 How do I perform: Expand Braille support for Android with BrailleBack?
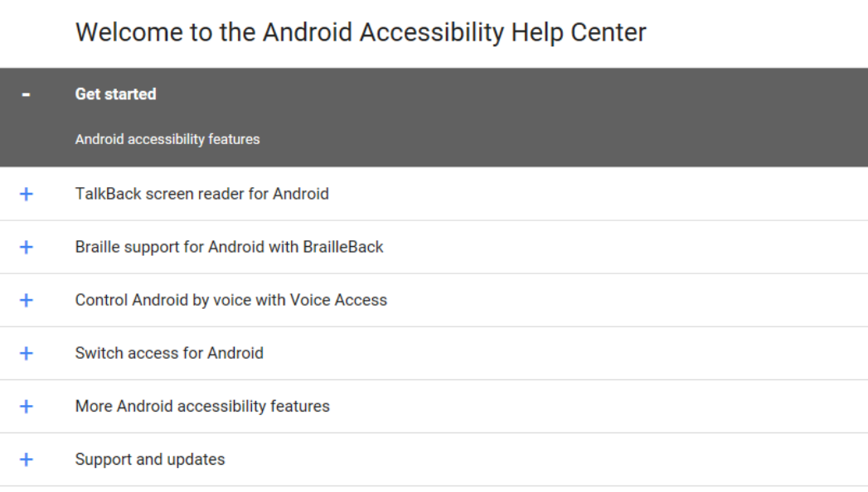(229, 247)
